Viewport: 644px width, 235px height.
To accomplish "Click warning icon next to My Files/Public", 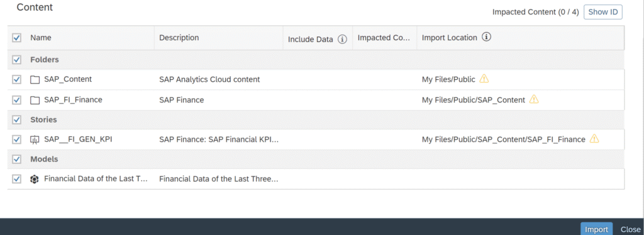I will tap(484, 79).
